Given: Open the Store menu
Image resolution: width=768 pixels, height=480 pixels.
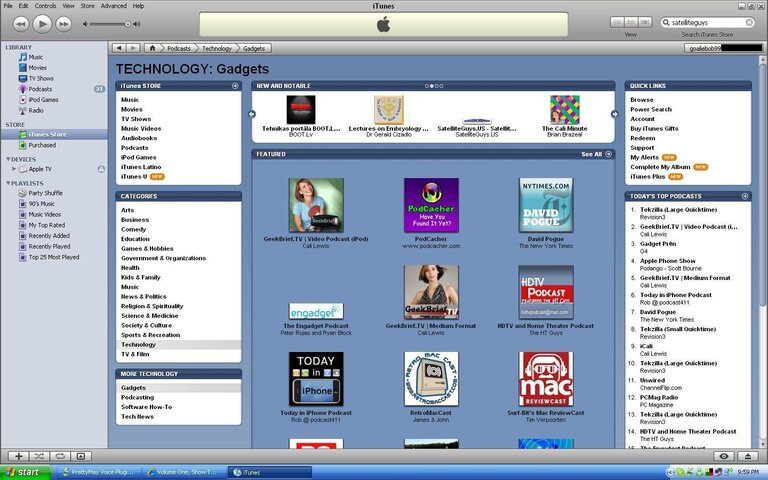Looking at the screenshot, I should point(87,6).
